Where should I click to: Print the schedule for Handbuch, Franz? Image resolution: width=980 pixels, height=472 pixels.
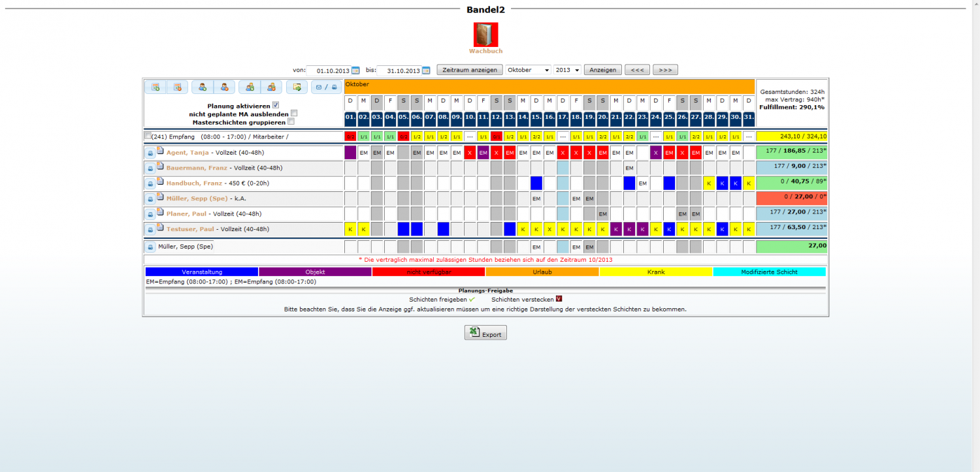[x=150, y=183]
